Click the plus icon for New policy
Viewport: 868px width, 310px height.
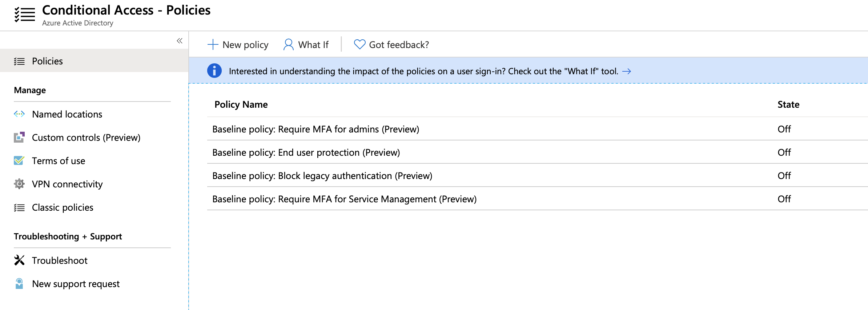(x=213, y=44)
